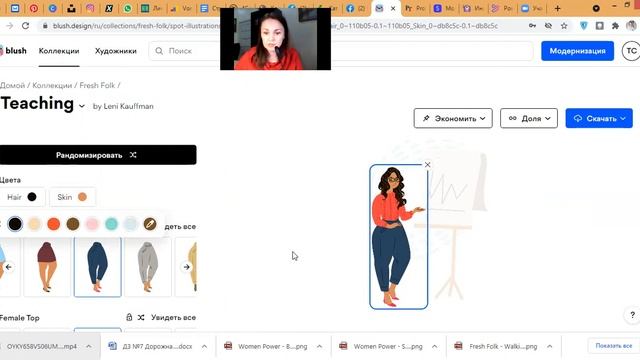This screenshot has width=640, height=360.
Task: Open the Коллекции menu item
Action: [59, 51]
